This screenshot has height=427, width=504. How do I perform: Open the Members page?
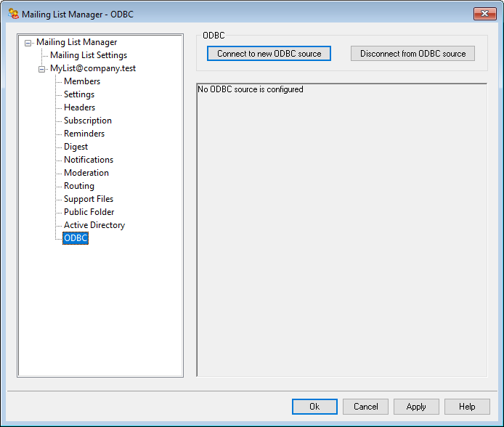tap(82, 81)
